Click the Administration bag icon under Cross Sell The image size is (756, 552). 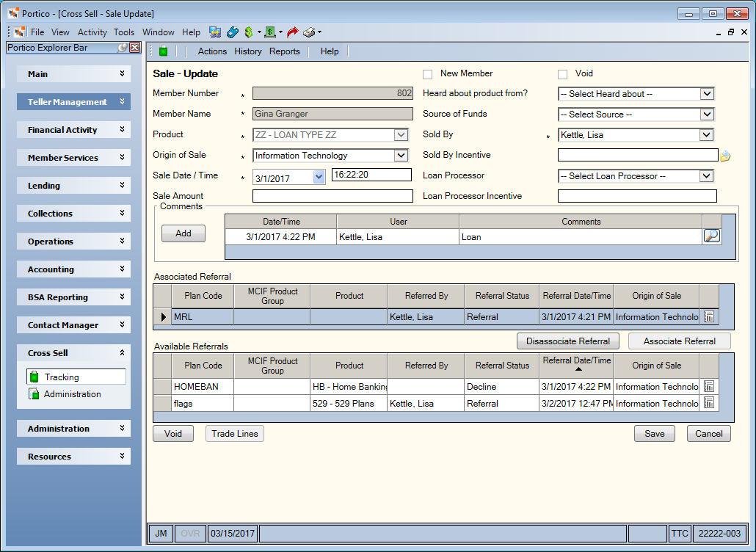pos(34,394)
